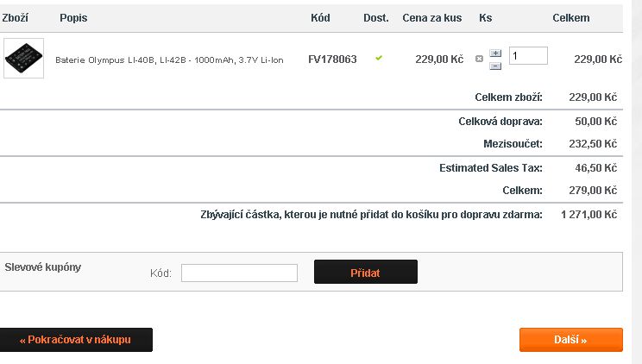Focus the quantity field showing 1

point(528,56)
